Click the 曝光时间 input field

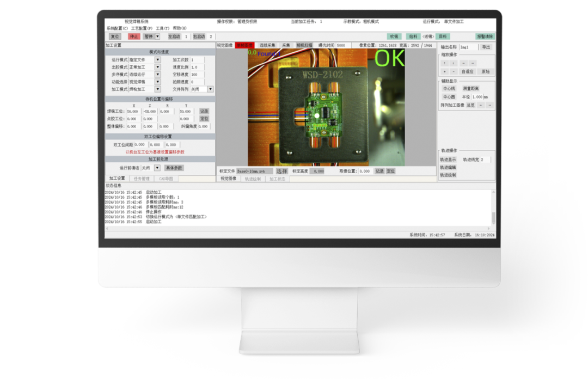tap(343, 45)
